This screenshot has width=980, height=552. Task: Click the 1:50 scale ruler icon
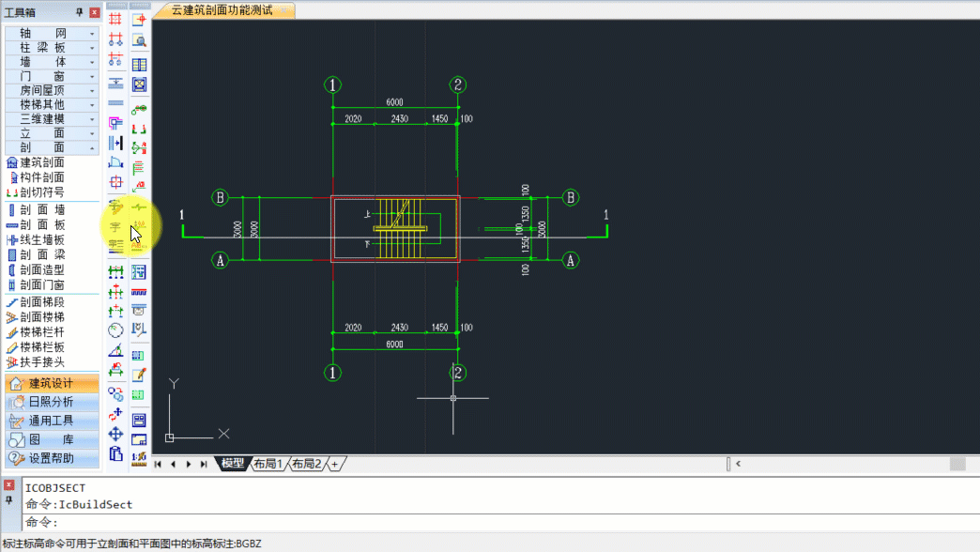coord(139,458)
